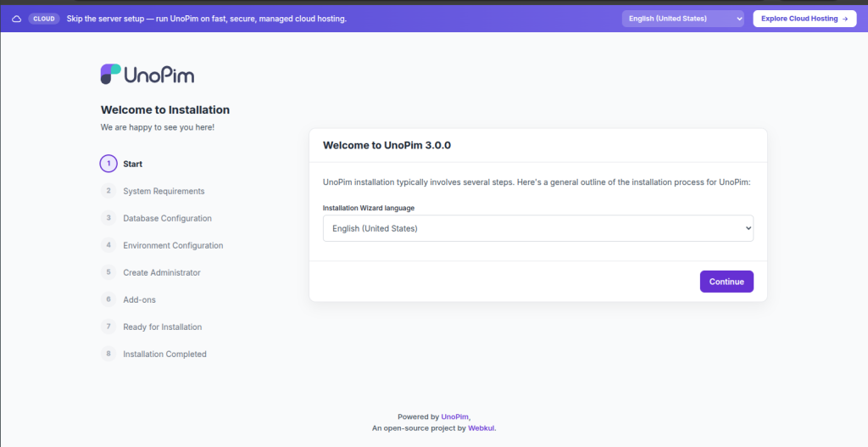Click the 'Welcome to UnoPim 3.0.0' heading
Image resolution: width=868 pixels, height=447 pixels.
pos(387,145)
